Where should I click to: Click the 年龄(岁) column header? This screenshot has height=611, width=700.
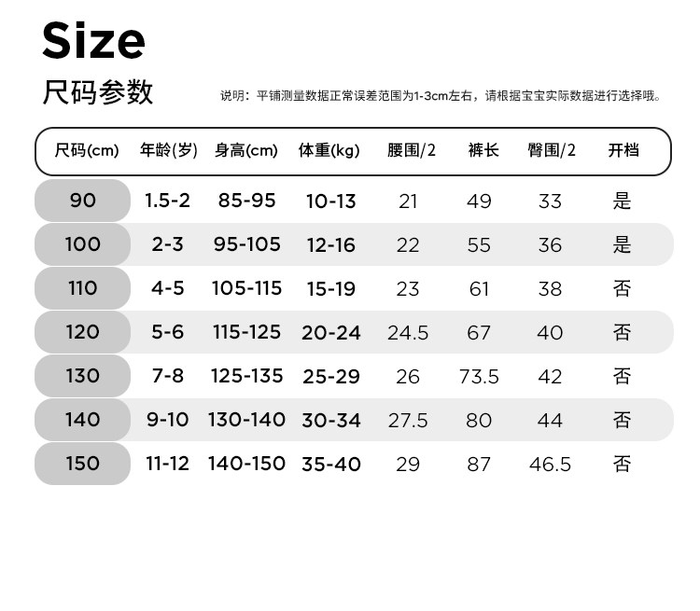coord(169,150)
